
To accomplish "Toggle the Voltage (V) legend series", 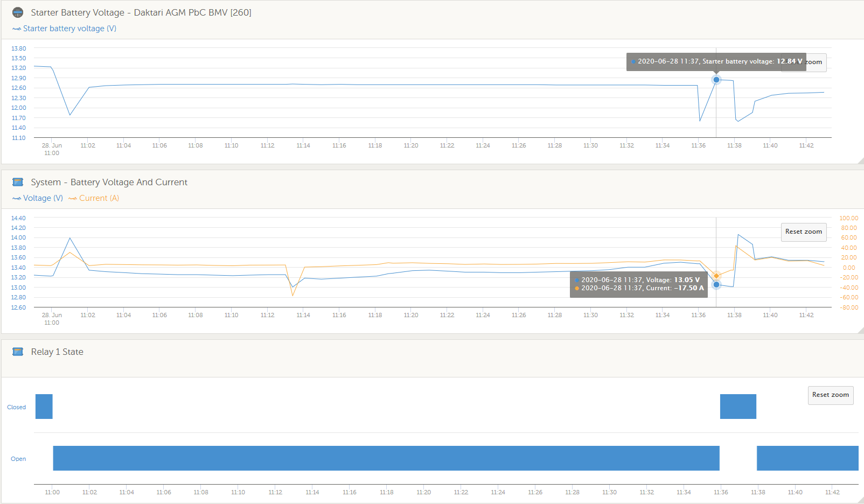I will click(38, 198).
